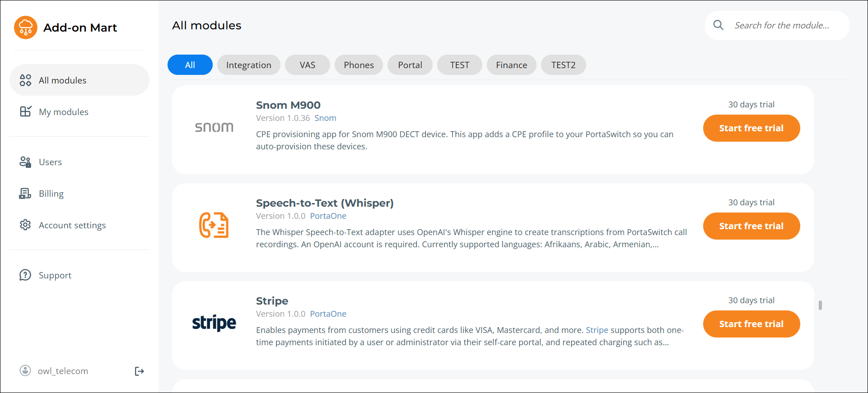Screen dimensions: 868x393
Task: Select the Integration filter tab
Action: click(x=249, y=65)
